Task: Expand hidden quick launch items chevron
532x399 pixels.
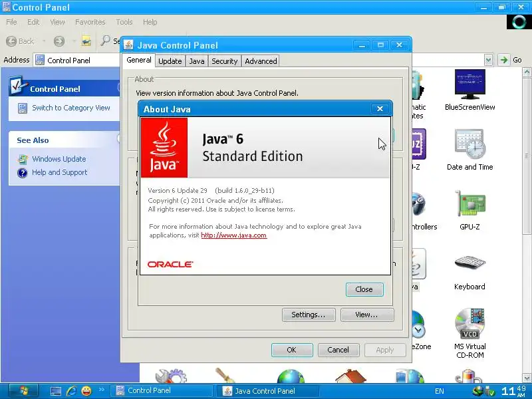Action: pyautogui.click(x=102, y=390)
